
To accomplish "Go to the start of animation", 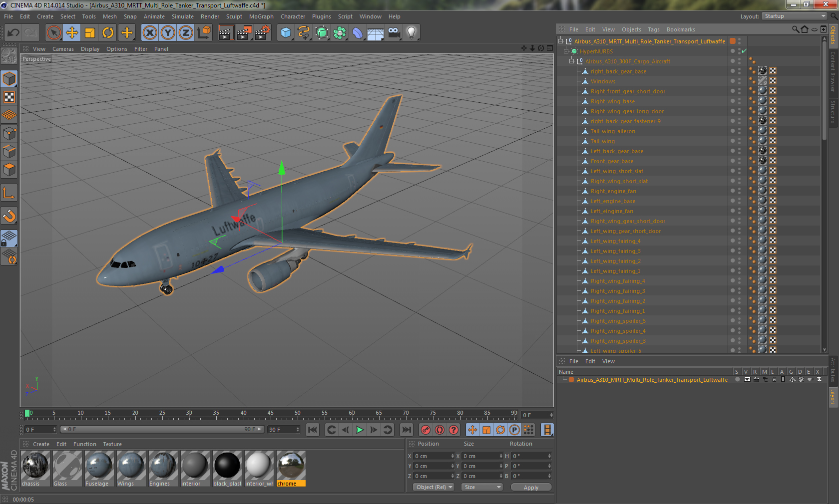I will (x=312, y=430).
